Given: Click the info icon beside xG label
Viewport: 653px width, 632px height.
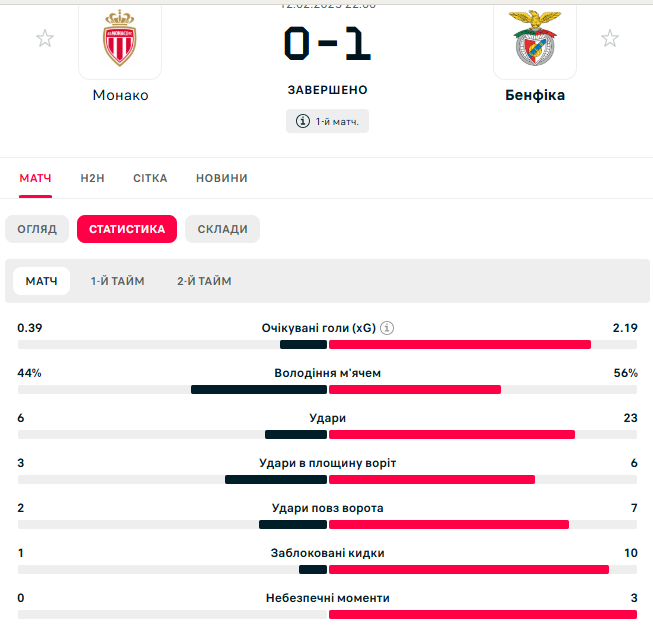Looking at the screenshot, I should [387, 328].
